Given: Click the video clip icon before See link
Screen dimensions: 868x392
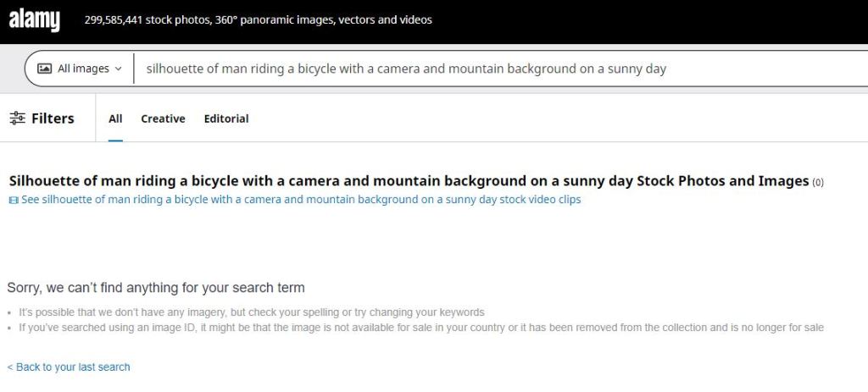Looking at the screenshot, I should (x=13, y=200).
